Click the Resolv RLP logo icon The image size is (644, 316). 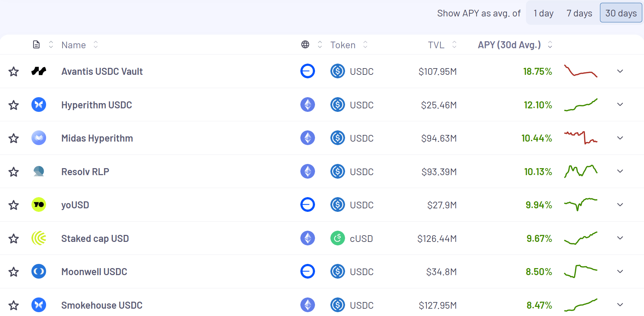39,172
